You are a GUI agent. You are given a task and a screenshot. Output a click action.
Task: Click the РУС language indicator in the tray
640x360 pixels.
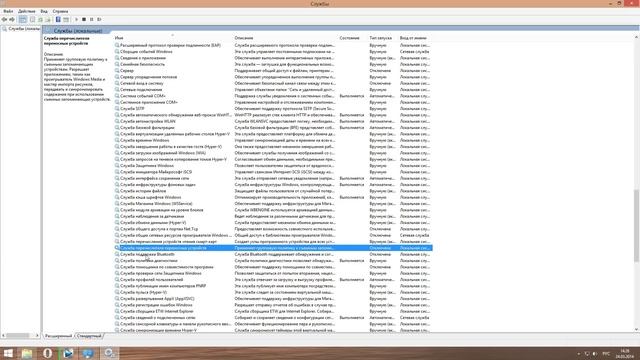point(606,353)
